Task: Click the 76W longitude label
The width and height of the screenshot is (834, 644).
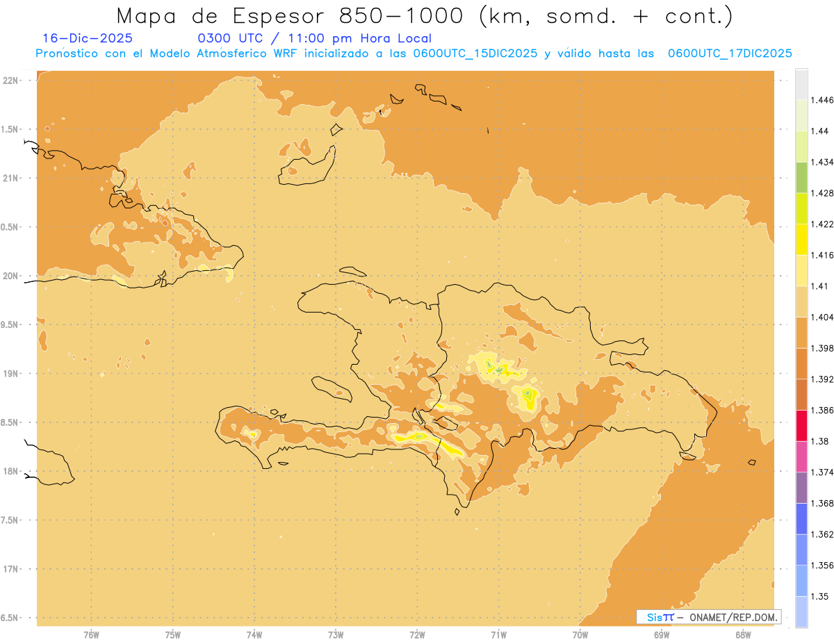Action: point(91,635)
